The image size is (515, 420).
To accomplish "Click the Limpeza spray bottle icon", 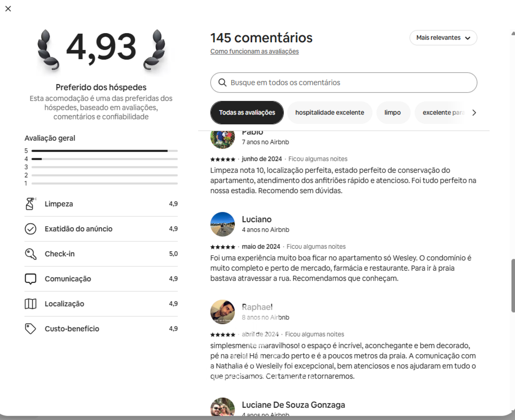I will click(30, 204).
